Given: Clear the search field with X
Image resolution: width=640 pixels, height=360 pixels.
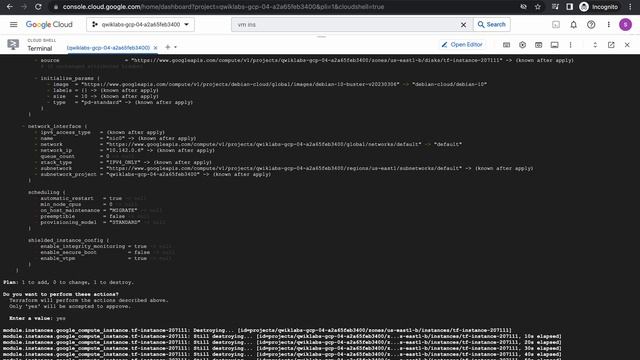Looking at the screenshot, I should click(463, 24).
